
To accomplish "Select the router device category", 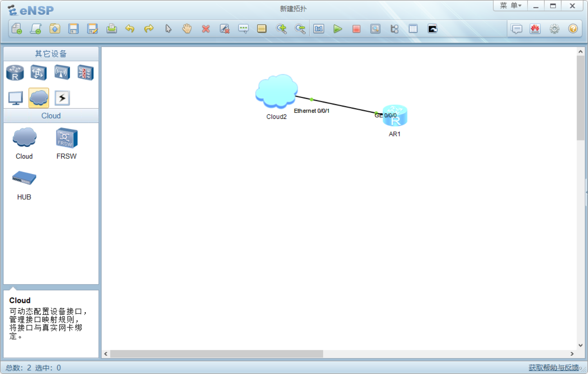I will tap(15, 73).
